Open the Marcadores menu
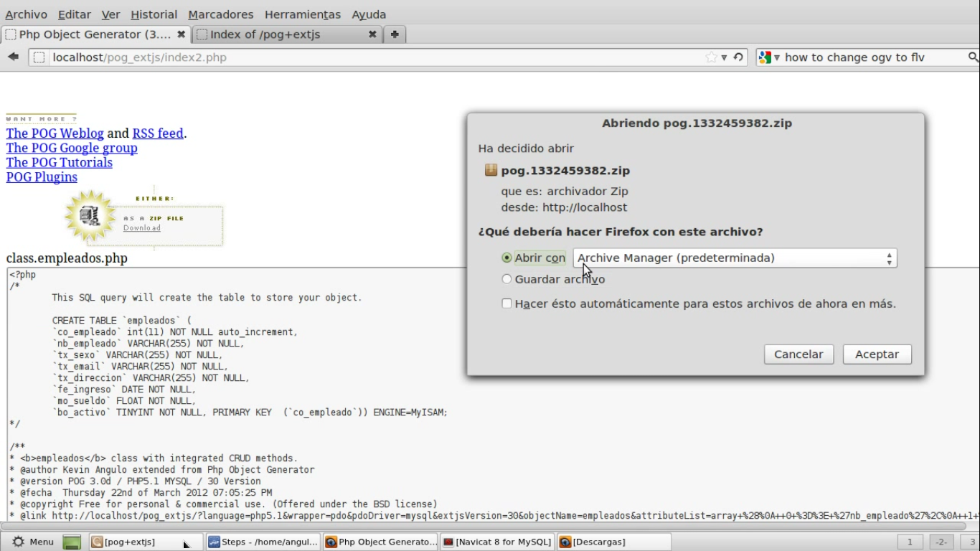The width and height of the screenshot is (980, 551). (220, 14)
